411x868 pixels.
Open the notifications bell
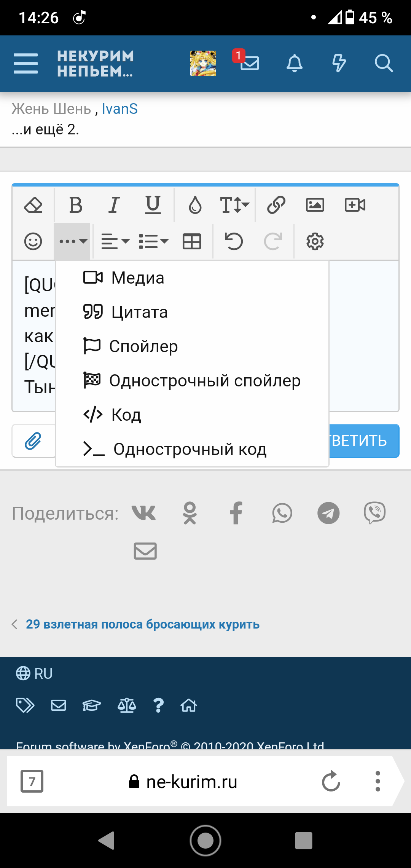[295, 63]
